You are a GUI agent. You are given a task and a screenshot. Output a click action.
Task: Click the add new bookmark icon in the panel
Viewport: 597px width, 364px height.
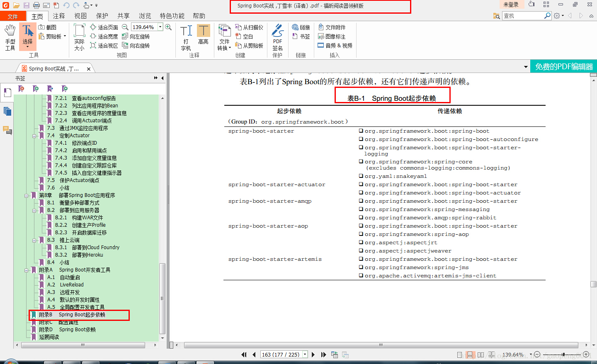[x=36, y=88]
